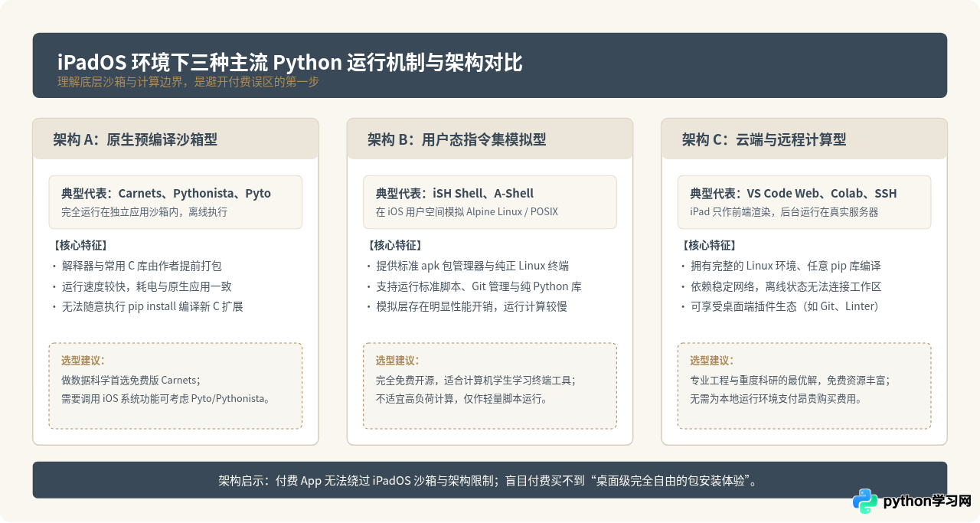Image resolution: width=980 pixels, height=523 pixels.
Task: Click '选型建议：' label in architecture C card
Action: (712, 361)
